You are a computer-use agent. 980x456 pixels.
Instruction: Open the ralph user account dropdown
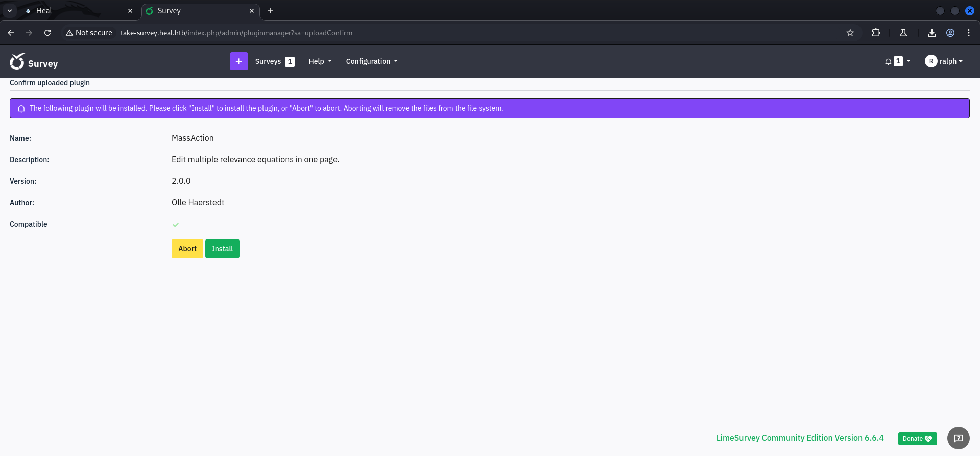click(x=944, y=61)
